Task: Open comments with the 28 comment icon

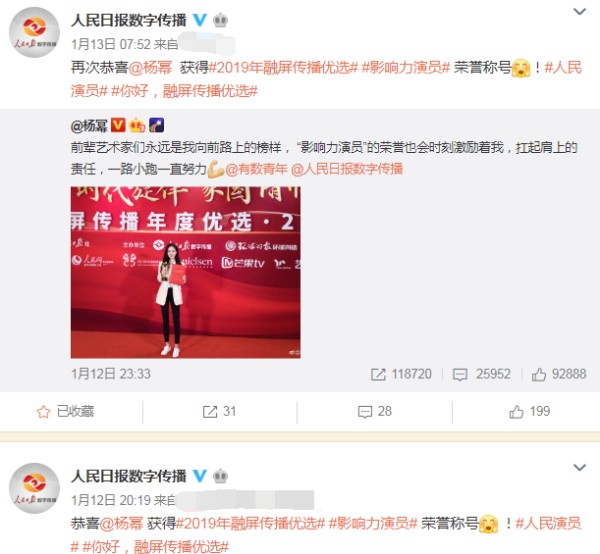Action: click(x=375, y=412)
